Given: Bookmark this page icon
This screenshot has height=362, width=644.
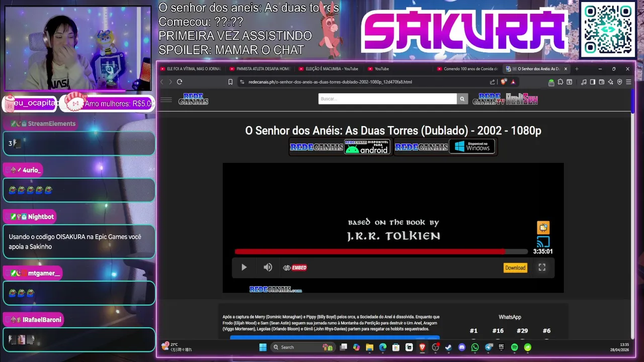Looking at the screenshot, I should pos(230,82).
